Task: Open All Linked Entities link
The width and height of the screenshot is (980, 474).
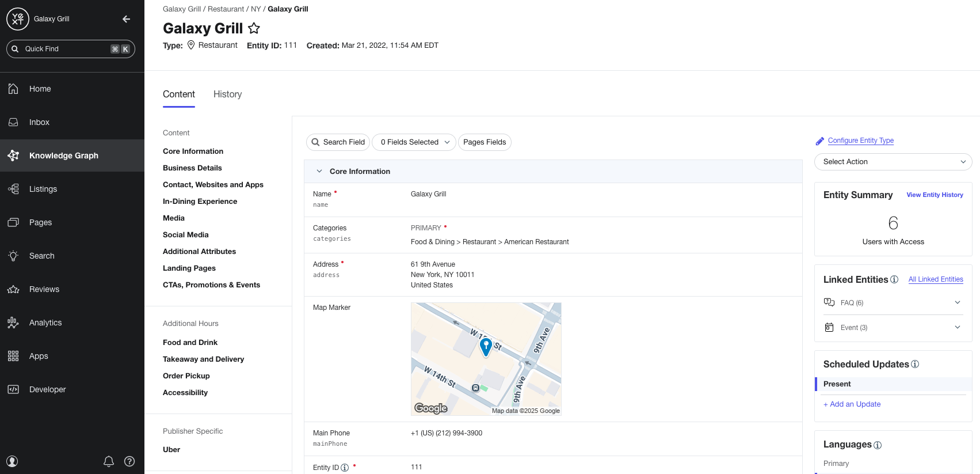Action: click(x=936, y=279)
